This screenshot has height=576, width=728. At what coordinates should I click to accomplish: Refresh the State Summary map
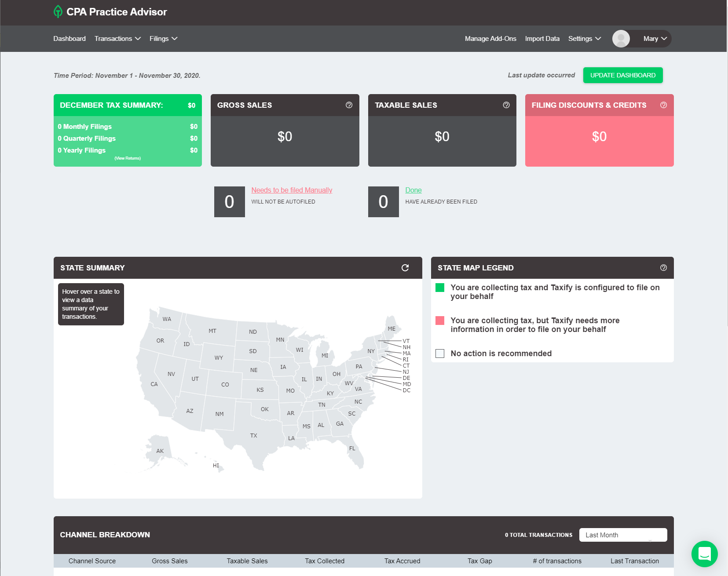point(405,268)
